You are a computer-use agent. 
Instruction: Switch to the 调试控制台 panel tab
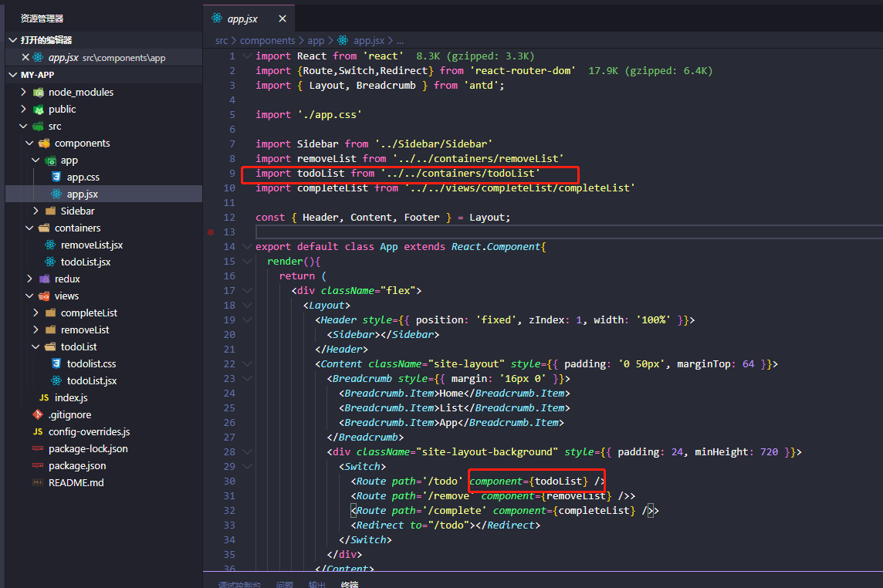(239, 585)
